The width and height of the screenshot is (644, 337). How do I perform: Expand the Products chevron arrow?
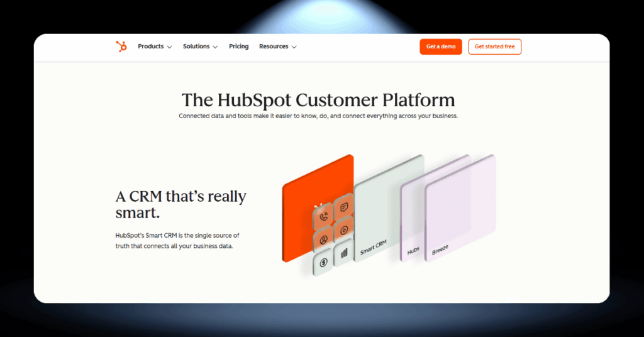pyautogui.click(x=169, y=47)
